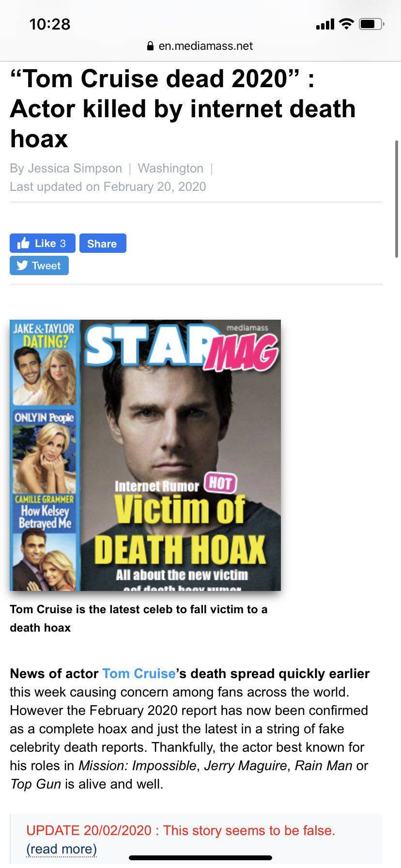Click the Twitter bird icon
Viewport: 401px width, 868px height.
22,265
